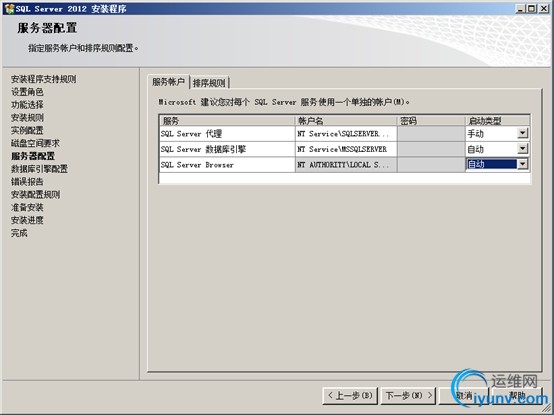Open startup type dropdown for SQL Server Browser
This screenshot has width=554, height=415.
(523, 164)
